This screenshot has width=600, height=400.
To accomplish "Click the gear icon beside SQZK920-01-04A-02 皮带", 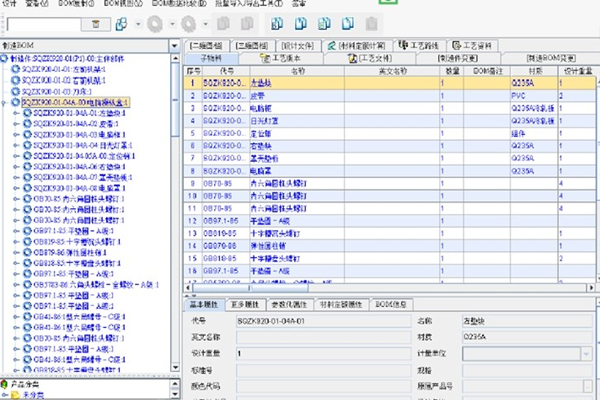I will click(27, 124).
